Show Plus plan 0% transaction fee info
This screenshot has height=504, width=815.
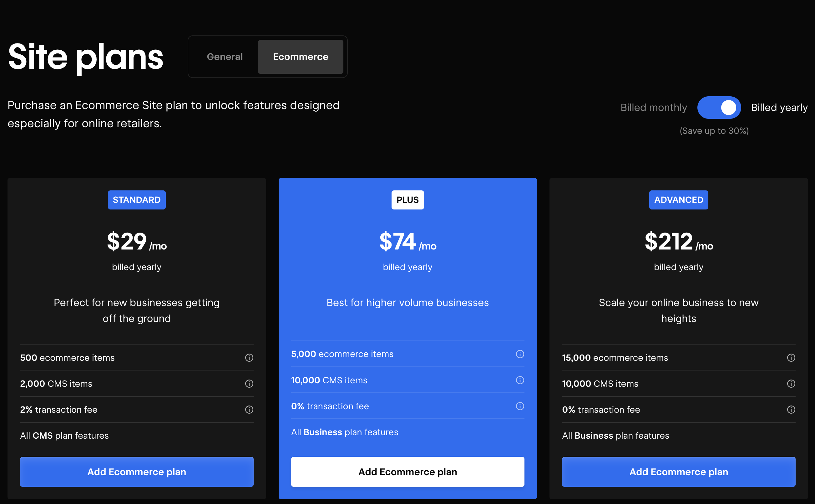[x=520, y=406]
